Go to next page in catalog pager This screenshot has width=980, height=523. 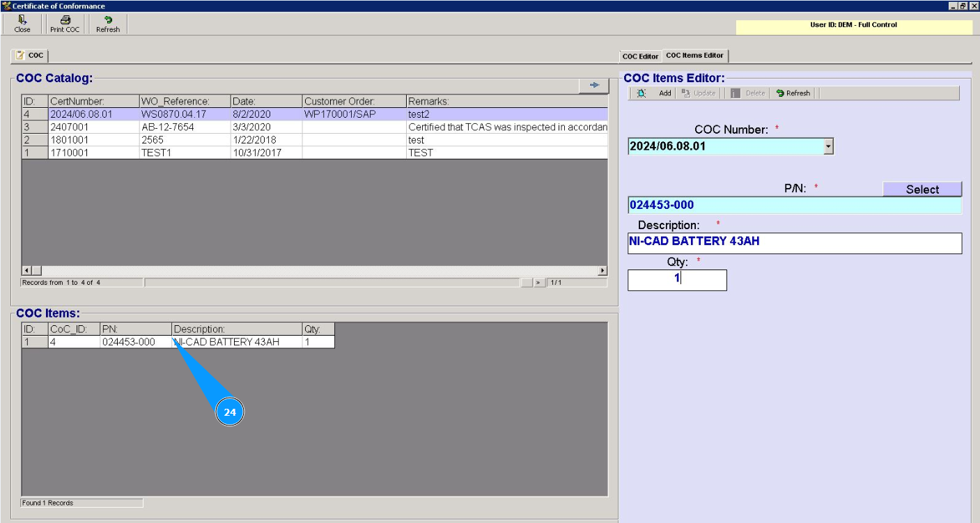click(x=538, y=283)
